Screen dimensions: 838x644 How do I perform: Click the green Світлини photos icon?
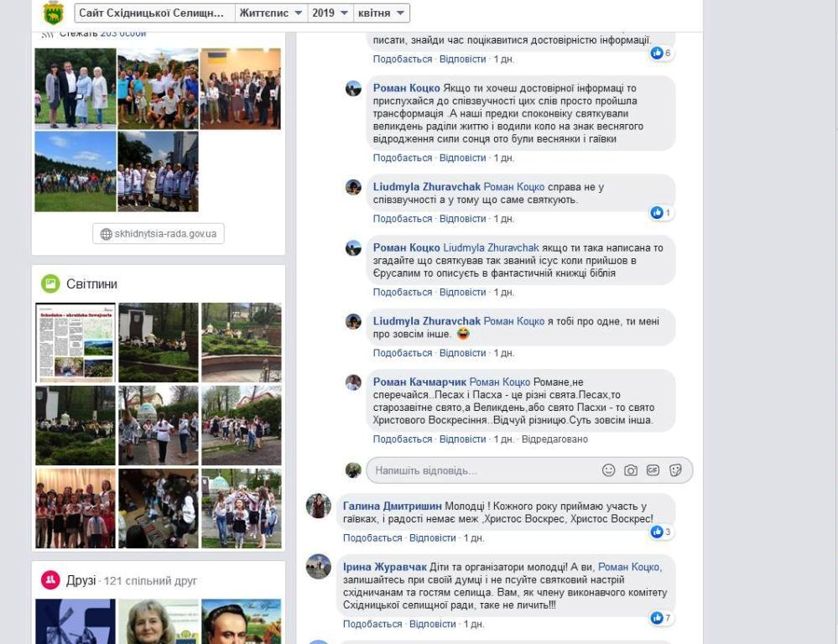[50, 284]
